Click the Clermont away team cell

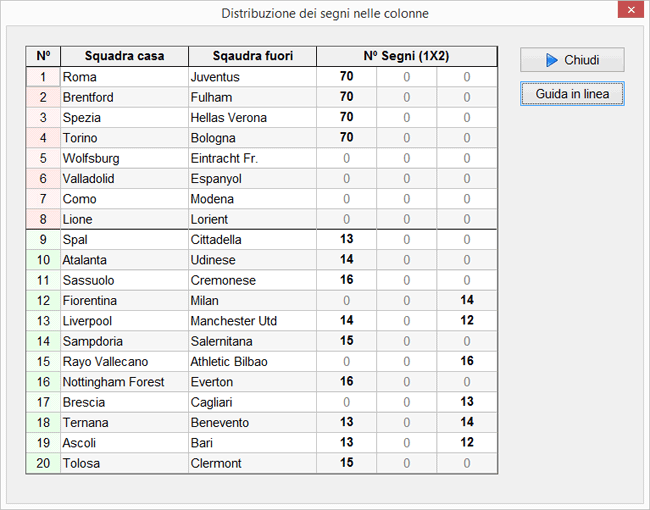[x=251, y=463]
